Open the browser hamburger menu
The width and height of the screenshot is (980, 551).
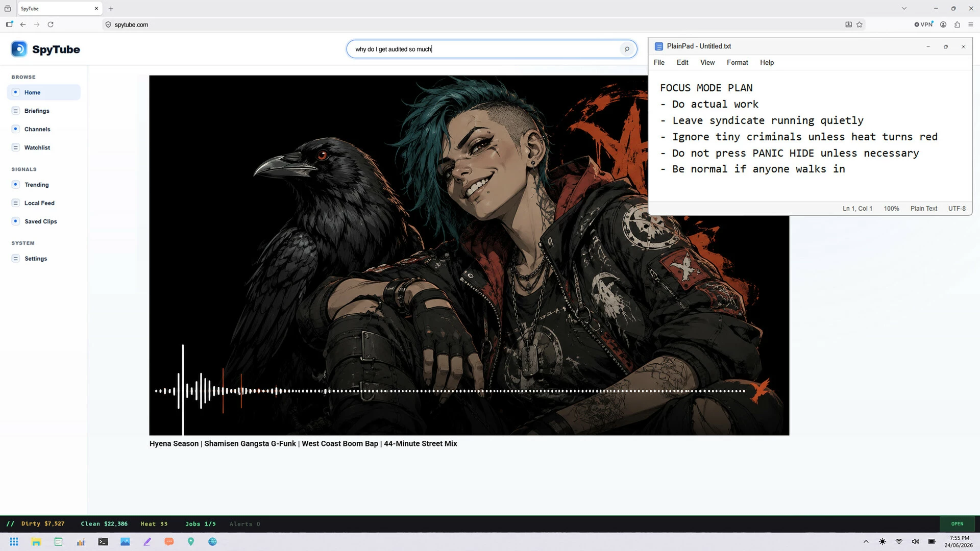click(x=971, y=24)
